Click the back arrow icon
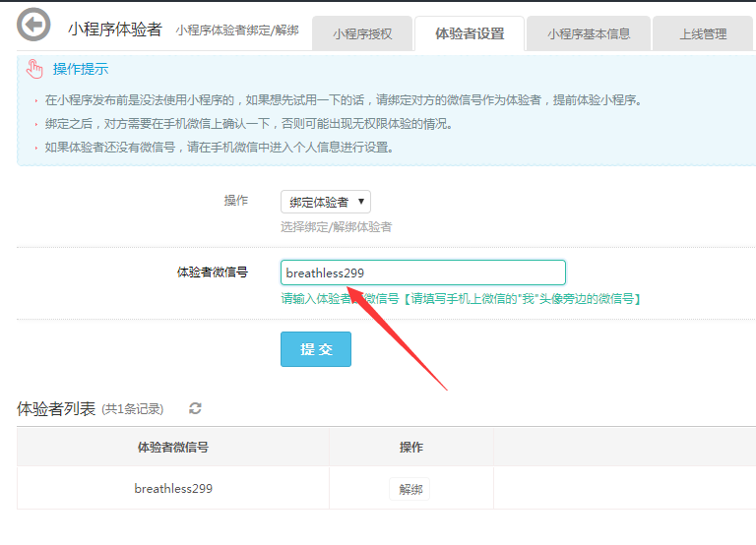The height and width of the screenshot is (545, 756). click(x=33, y=26)
